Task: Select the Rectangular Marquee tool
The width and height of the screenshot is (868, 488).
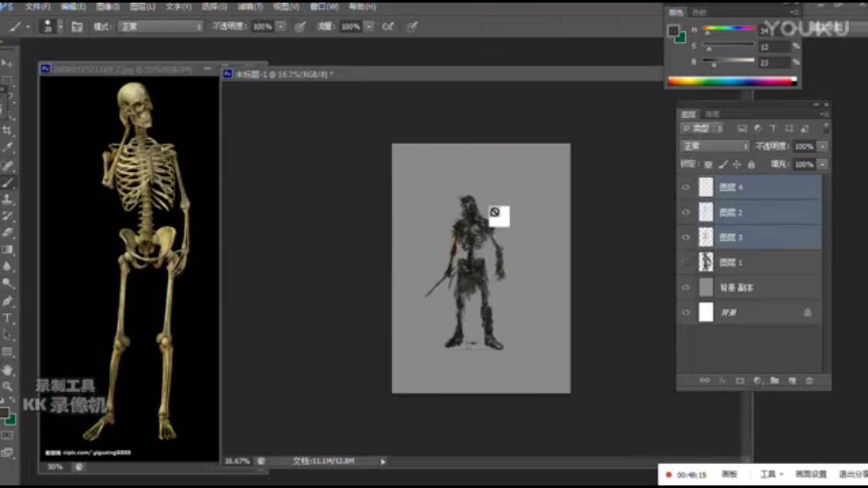Action: click(x=7, y=80)
